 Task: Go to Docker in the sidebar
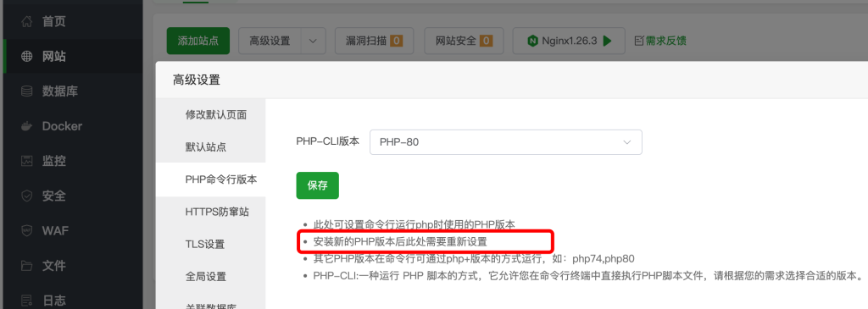(x=73, y=126)
